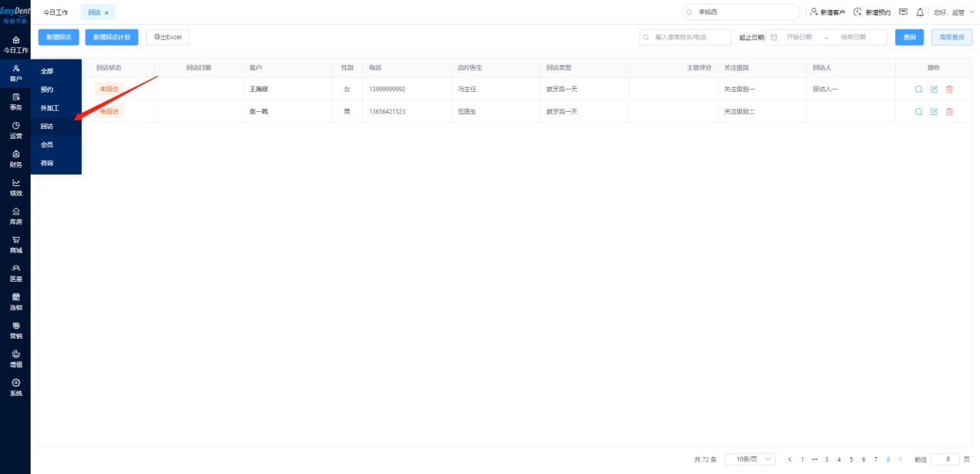
Task: Go to page 7
Action: point(876,459)
